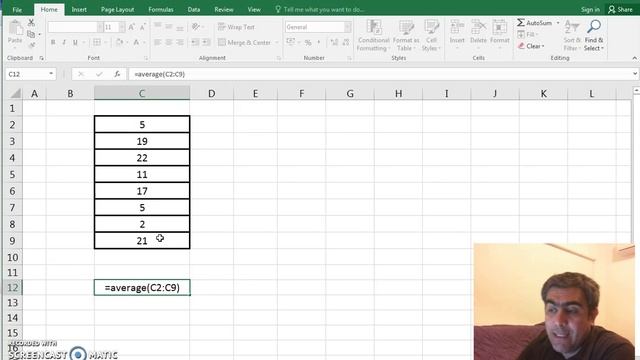Click the Sign in link
Viewport: 640px width, 360px height.
coord(590,9)
